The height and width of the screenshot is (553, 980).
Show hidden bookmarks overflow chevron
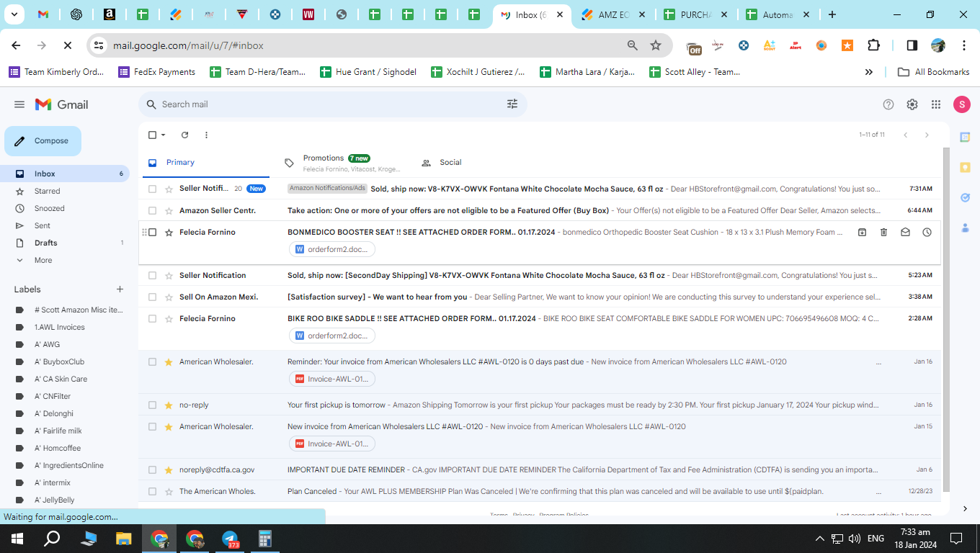(869, 72)
